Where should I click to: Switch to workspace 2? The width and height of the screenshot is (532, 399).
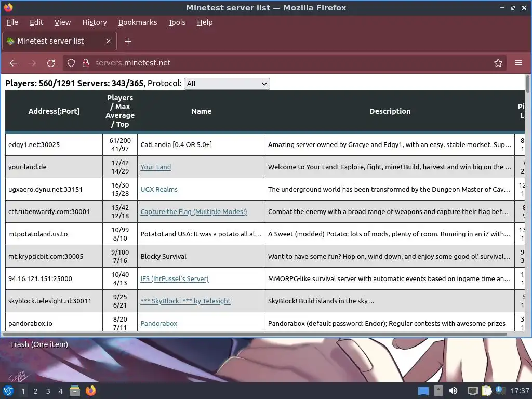36,391
